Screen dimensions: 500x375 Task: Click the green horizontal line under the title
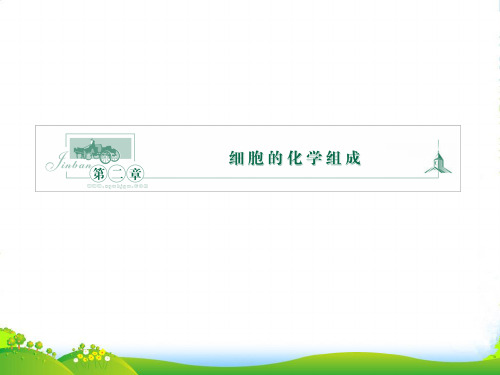[x=290, y=178]
